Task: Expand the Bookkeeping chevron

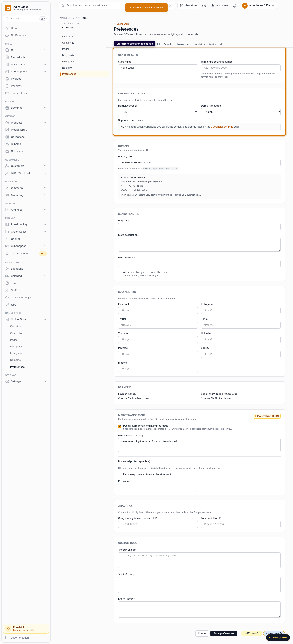Action: 45,225
